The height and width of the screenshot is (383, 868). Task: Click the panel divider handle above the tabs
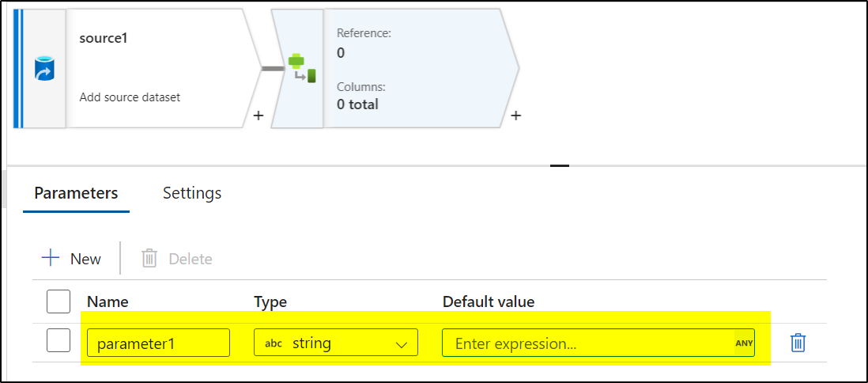coord(560,165)
